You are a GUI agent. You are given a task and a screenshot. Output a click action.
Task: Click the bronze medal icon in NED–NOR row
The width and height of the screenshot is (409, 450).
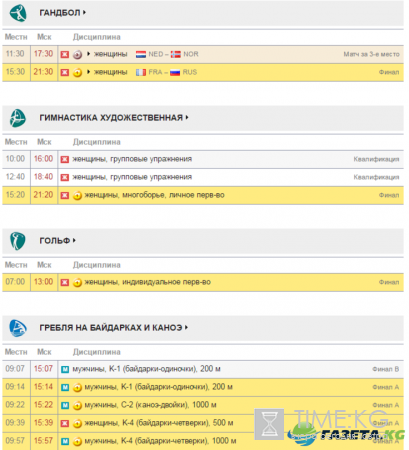pos(77,54)
